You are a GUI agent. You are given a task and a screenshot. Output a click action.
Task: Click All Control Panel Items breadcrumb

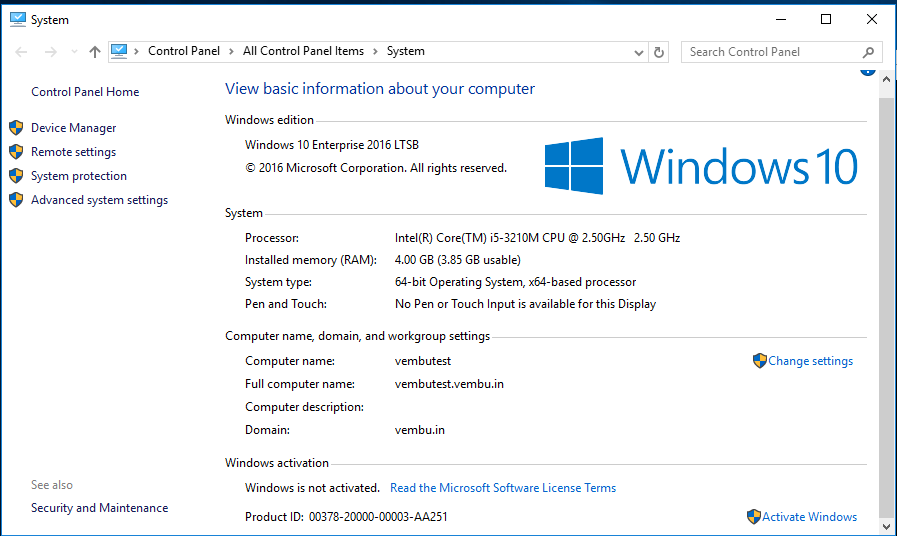click(303, 51)
